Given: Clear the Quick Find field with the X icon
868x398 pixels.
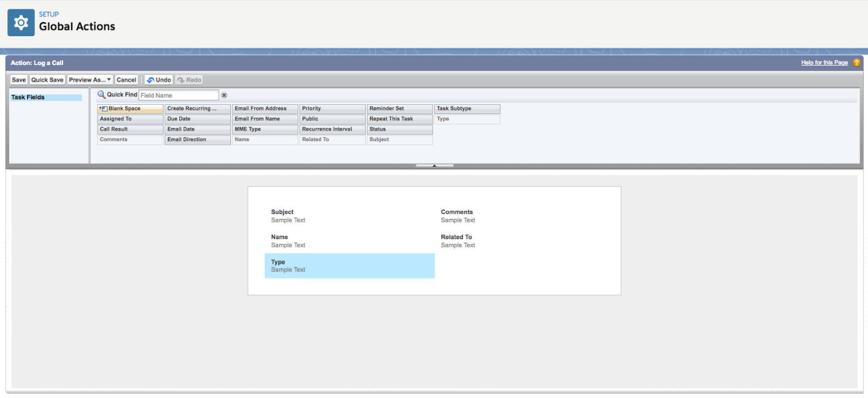Looking at the screenshot, I should pos(224,95).
